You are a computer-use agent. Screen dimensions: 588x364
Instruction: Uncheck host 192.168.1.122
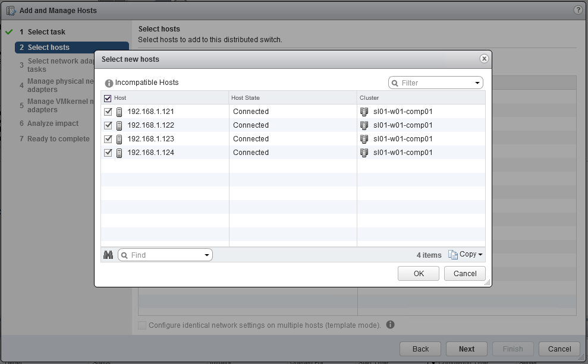tap(108, 125)
